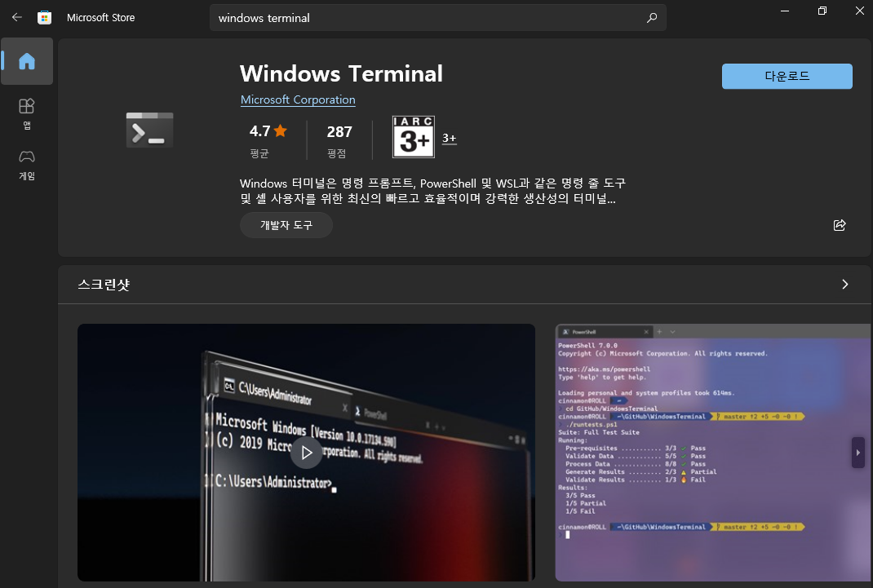Open the Home tab in sidebar
873x588 pixels.
pyautogui.click(x=27, y=61)
